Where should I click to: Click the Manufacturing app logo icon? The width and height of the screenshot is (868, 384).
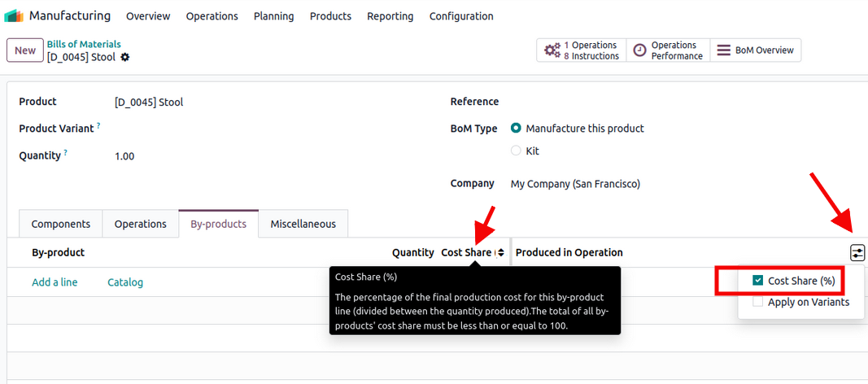coord(15,16)
